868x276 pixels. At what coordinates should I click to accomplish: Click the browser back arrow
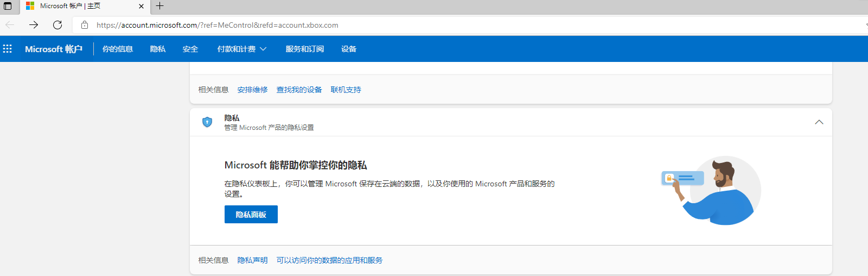point(10,25)
